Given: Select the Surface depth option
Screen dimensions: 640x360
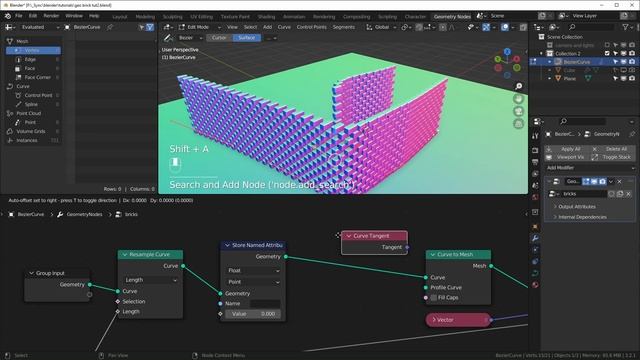Looking at the screenshot, I should click(247, 38).
